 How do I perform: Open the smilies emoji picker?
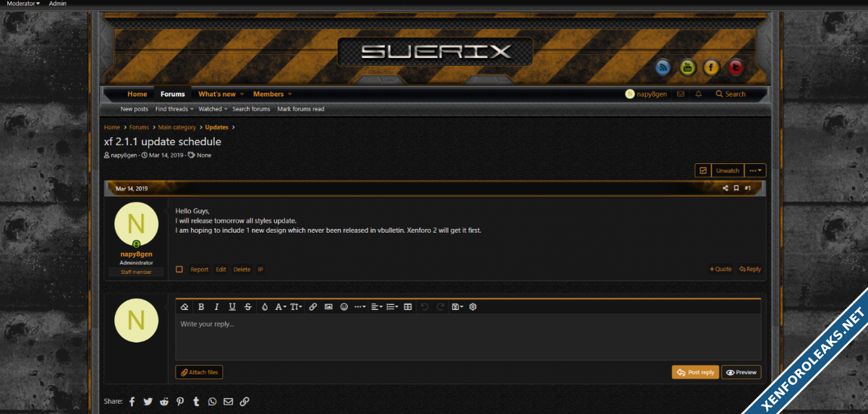click(344, 307)
